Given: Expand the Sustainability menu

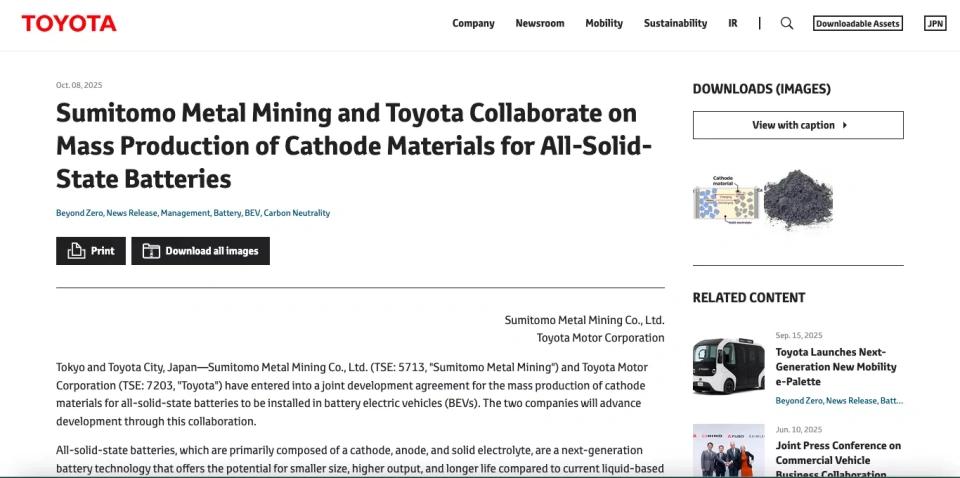Looking at the screenshot, I should pos(675,23).
